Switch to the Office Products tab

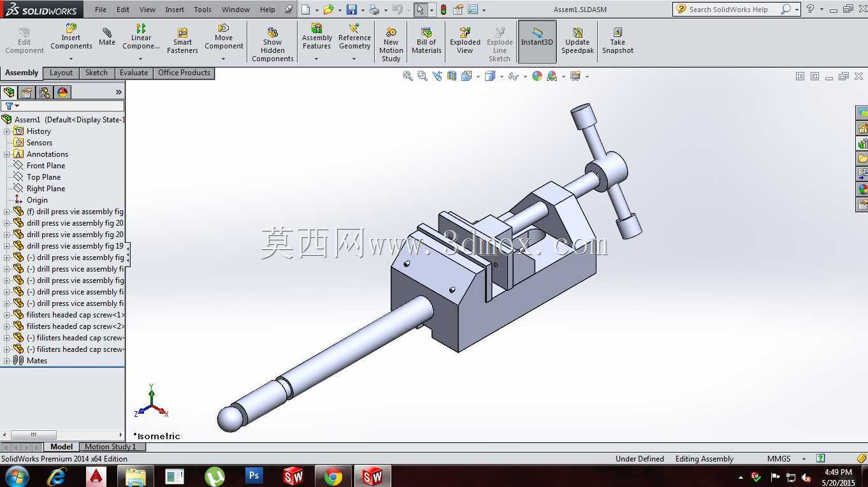tap(184, 73)
